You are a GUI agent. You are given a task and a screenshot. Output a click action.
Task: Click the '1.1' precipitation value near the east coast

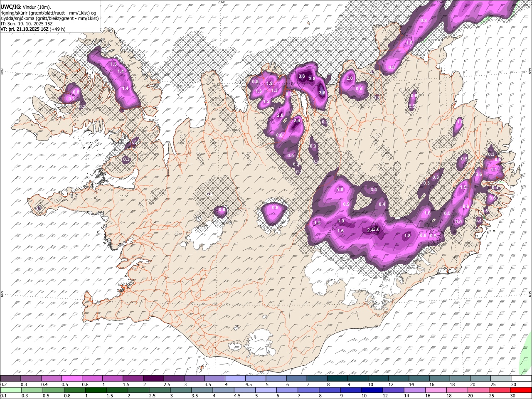pos(494,170)
